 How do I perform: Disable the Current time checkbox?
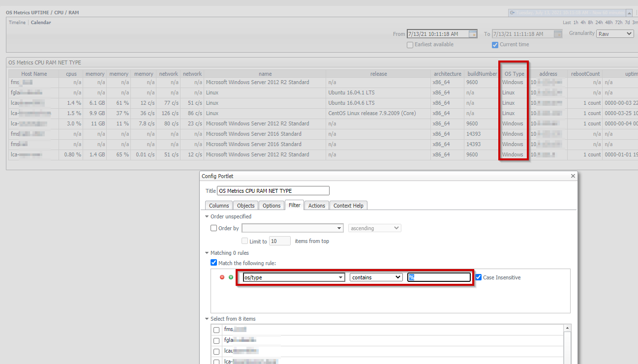coord(494,44)
